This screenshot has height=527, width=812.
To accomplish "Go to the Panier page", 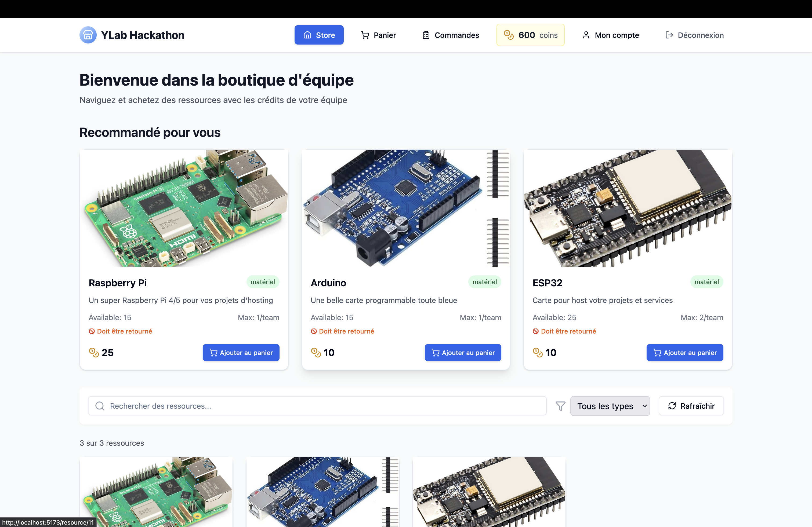I will tap(378, 35).
